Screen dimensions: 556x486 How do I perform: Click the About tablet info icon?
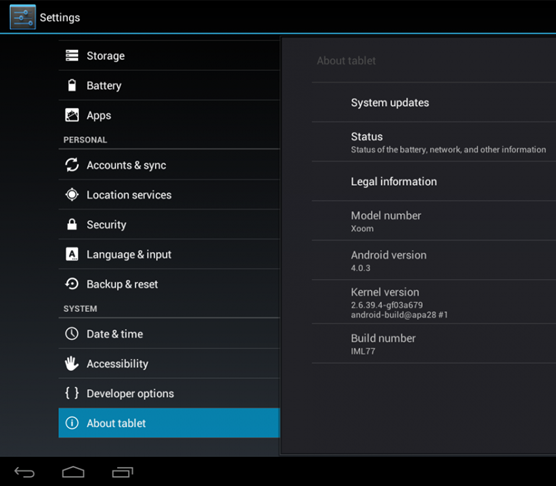tap(72, 423)
